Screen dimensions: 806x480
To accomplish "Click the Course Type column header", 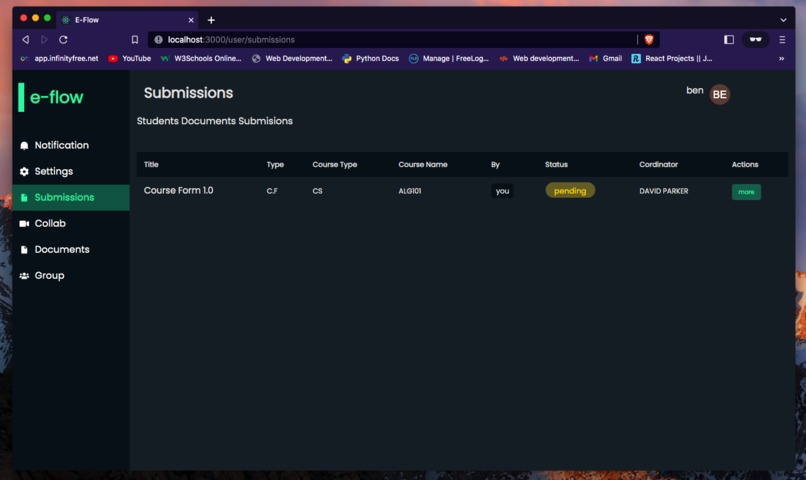I will click(x=335, y=164).
